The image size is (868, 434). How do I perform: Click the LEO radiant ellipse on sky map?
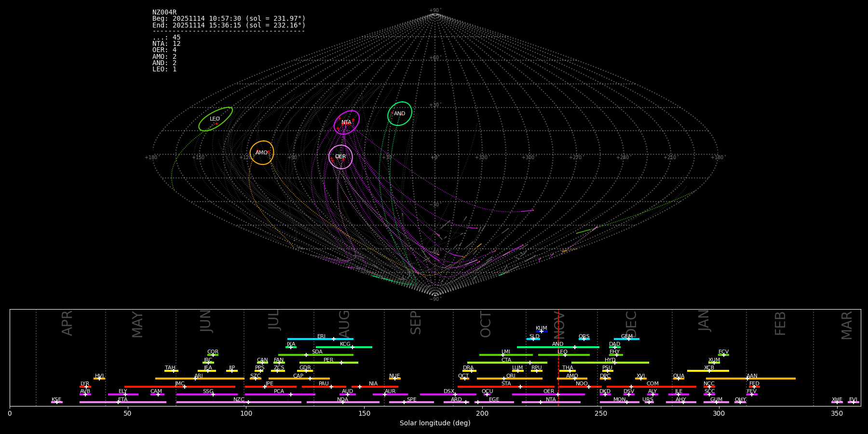[215, 119]
